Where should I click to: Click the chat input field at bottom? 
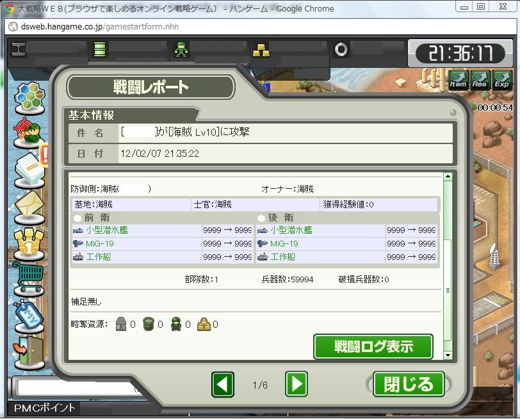point(79,387)
